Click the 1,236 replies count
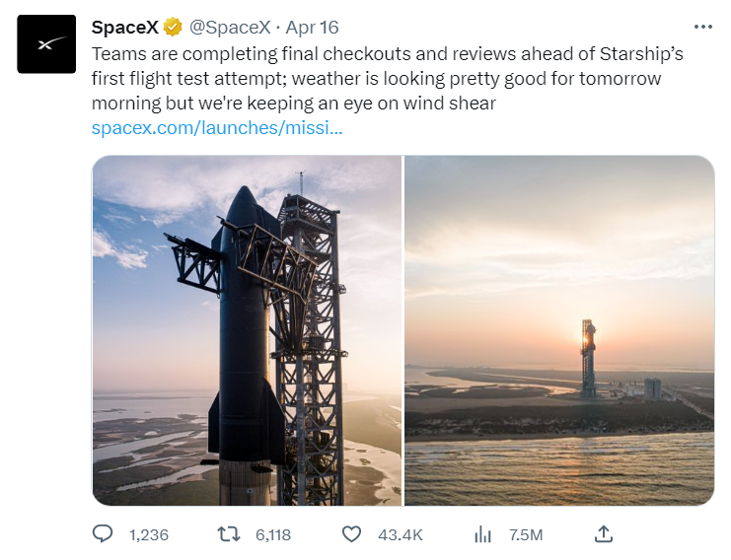 148,534
